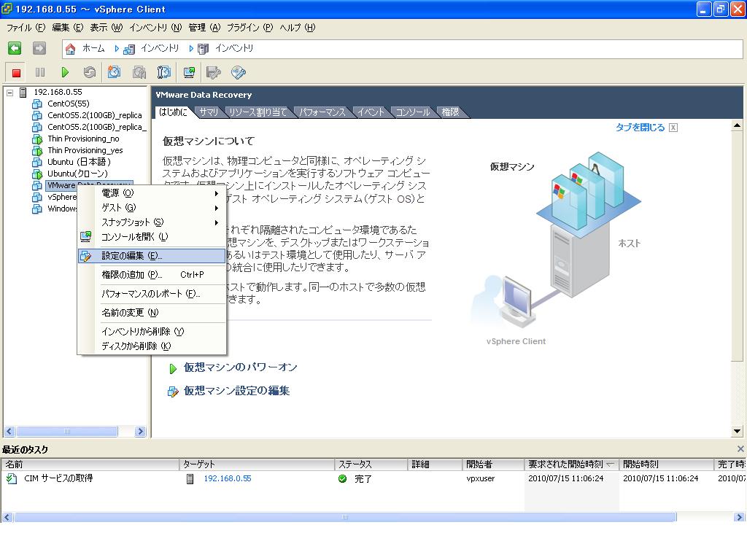Switch to the 権限 tab
This screenshot has width=747, height=560.
450,112
